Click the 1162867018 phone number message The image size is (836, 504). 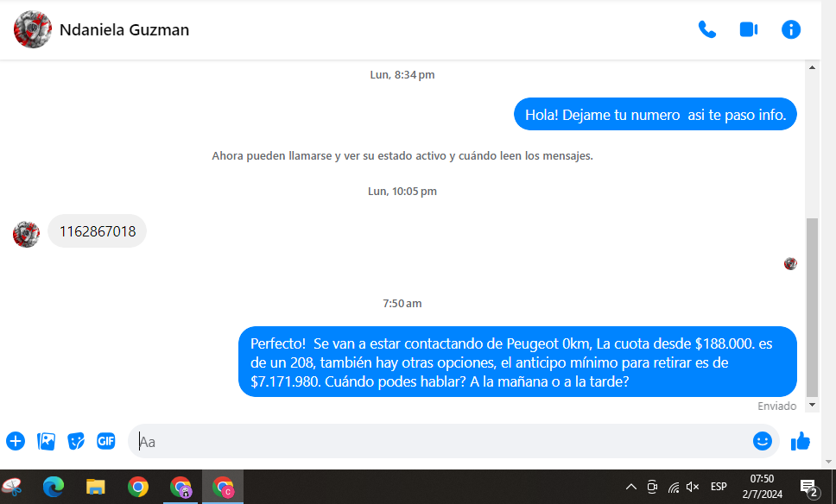[97, 231]
